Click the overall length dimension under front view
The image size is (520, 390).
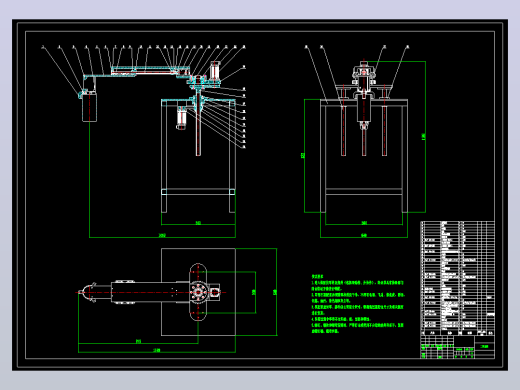pyautogui.click(x=162, y=236)
